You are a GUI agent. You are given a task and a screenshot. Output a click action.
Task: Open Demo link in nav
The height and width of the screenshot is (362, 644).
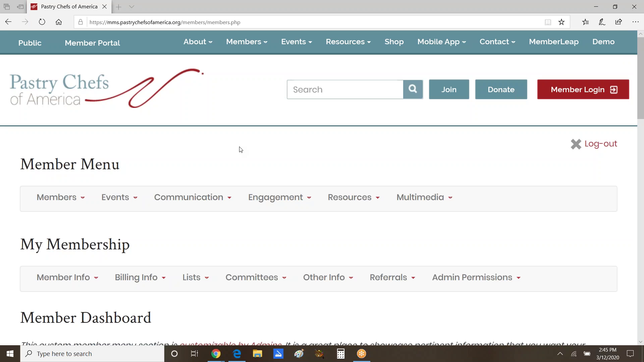pyautogui.click(x=603, y=42)
